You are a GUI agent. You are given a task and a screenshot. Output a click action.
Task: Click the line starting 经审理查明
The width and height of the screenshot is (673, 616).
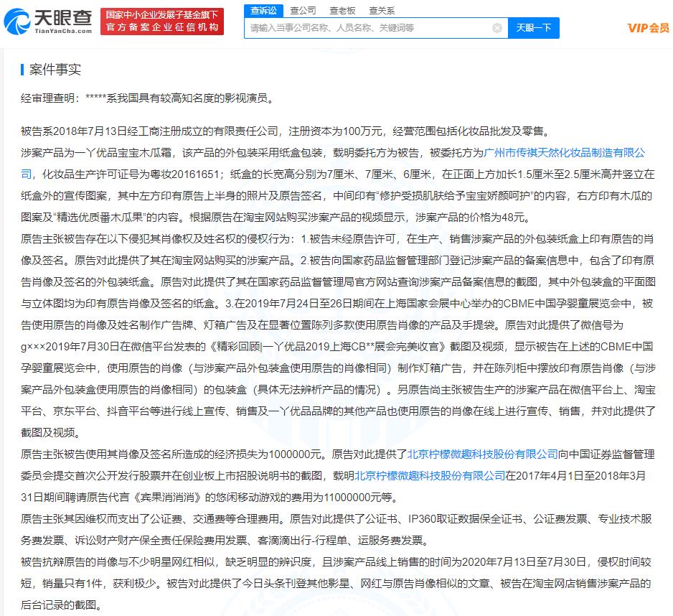[x=147, y=98]
